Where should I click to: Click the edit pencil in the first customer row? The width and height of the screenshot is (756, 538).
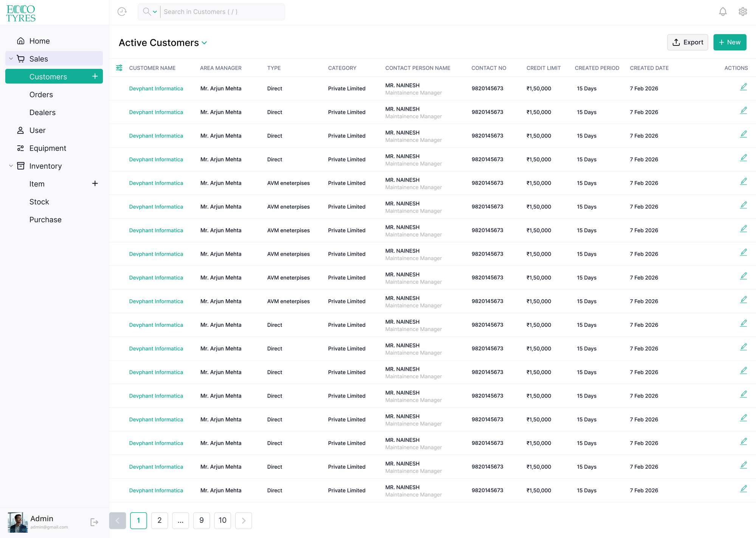tap(744, 87)
